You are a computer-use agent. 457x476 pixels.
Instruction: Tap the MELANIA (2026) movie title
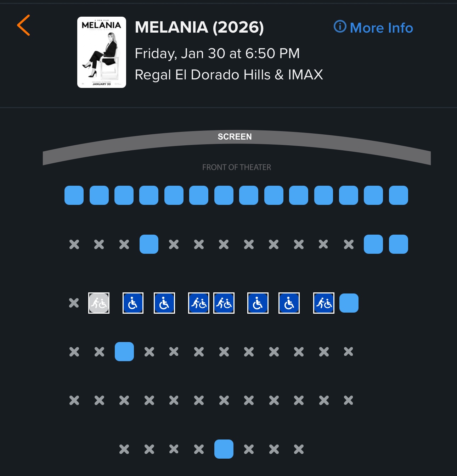(x=199, y=27)
